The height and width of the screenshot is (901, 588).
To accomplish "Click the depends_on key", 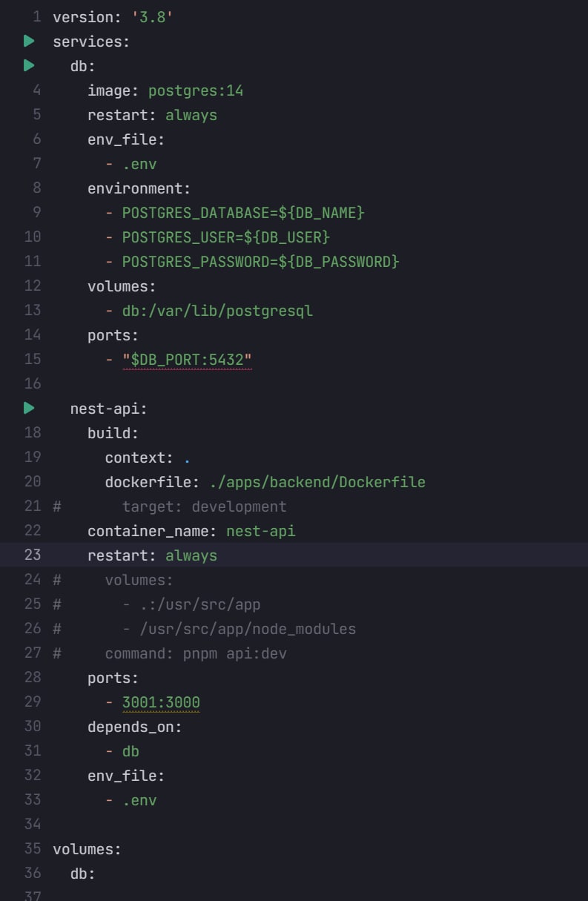I will tap(134, 727).
